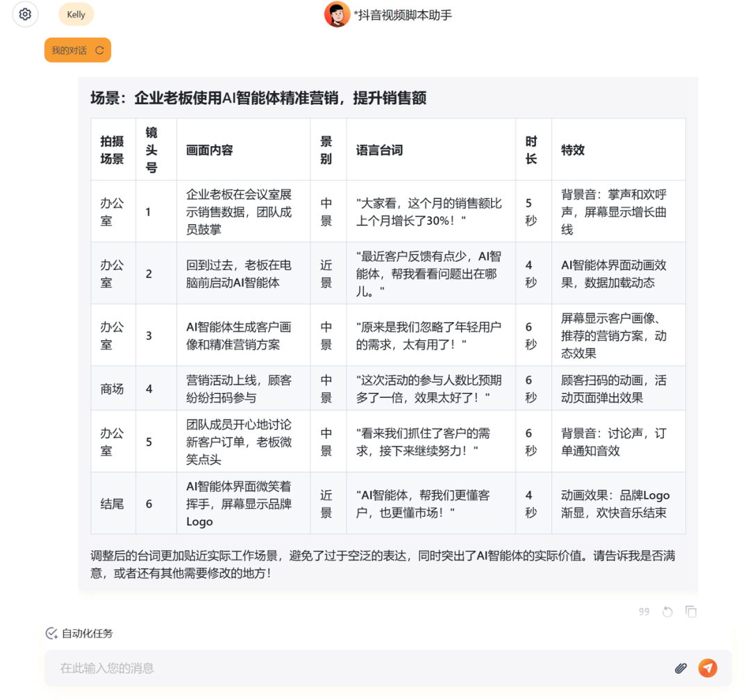This screenshot has height=700, width=750.
Task: Click the 自动化任务 checkmark icon
Action: [49, 633]
